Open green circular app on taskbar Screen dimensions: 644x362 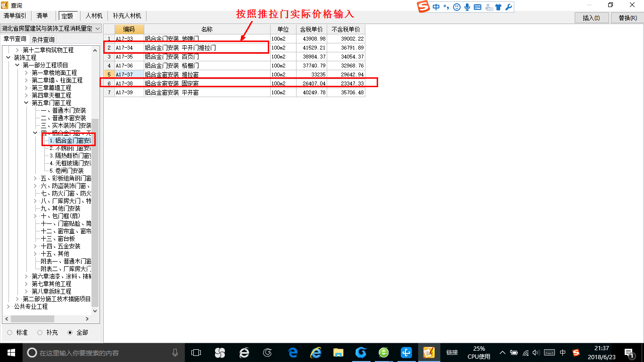(x=384, y=353)
